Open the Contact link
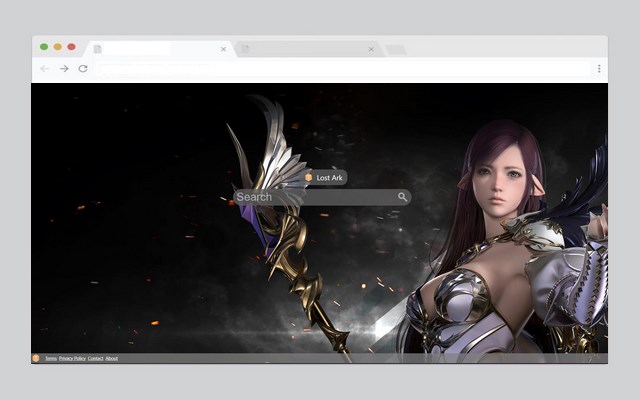 [96, 358]
